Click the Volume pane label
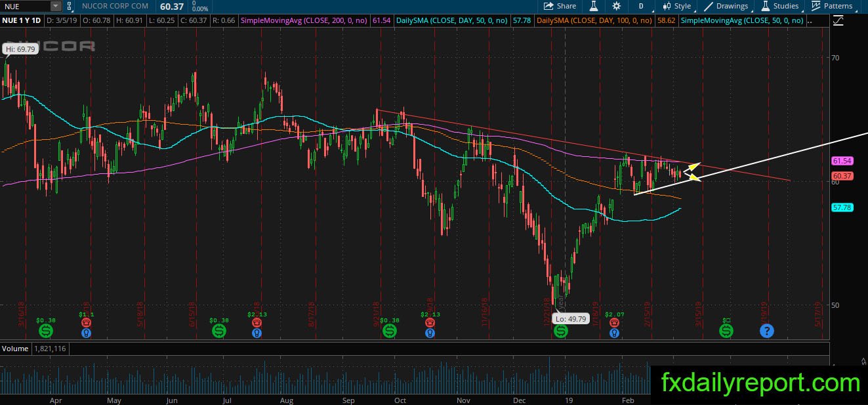The image size is (868, 405). (x=15, y=348)
